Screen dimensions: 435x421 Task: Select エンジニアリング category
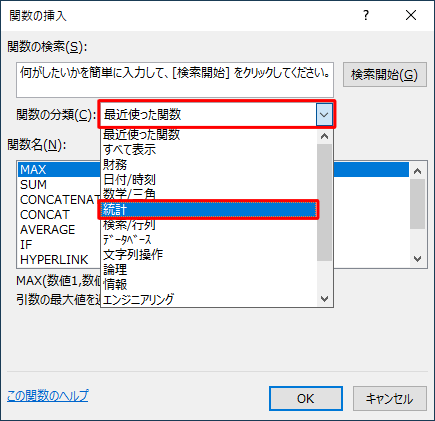(x=209, y=299)
